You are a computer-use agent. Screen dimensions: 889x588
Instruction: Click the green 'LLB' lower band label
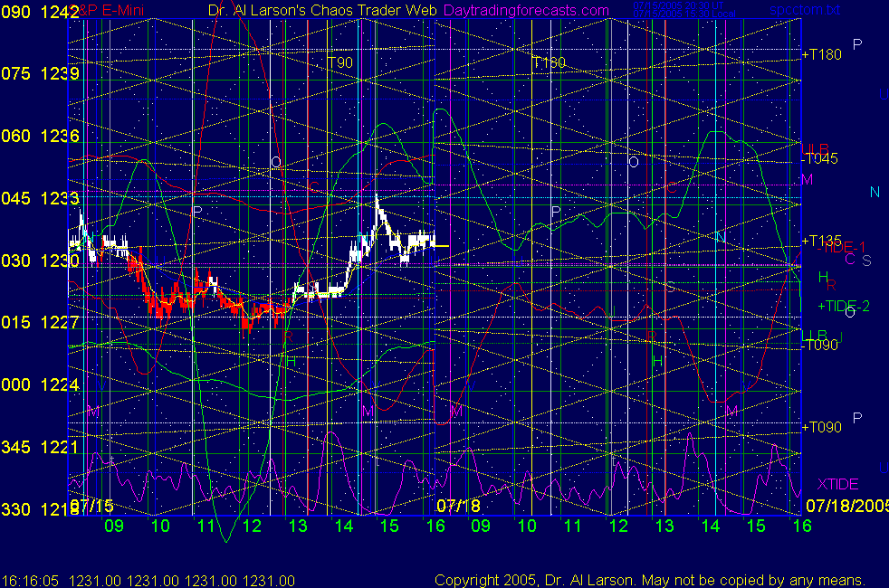pyautogui.click(x=815, y=336)
